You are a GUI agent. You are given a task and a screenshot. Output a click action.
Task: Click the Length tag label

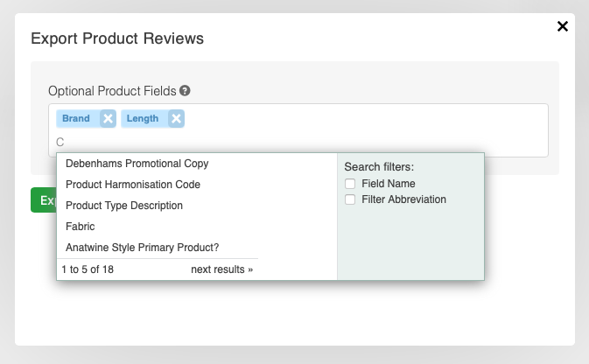click(143, 119)
